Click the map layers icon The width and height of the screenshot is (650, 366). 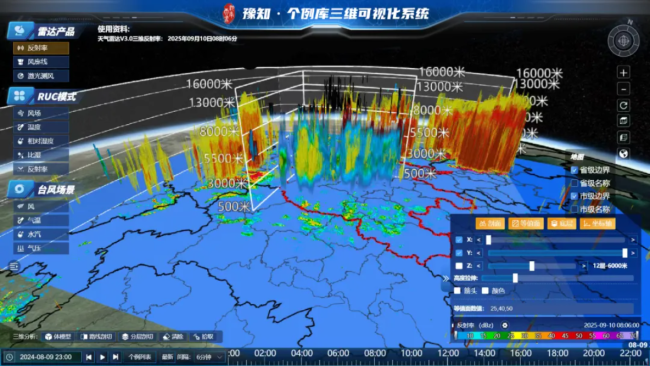pos(623,121)
